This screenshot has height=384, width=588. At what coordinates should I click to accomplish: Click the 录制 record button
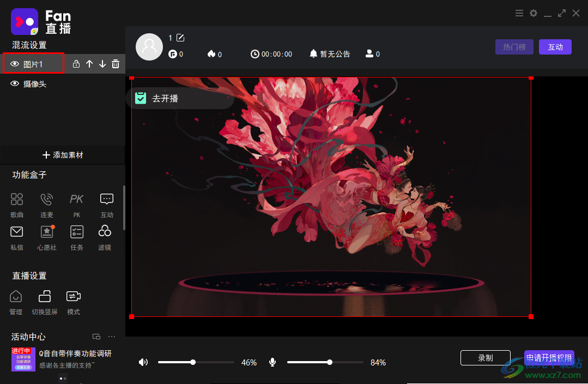485,358
